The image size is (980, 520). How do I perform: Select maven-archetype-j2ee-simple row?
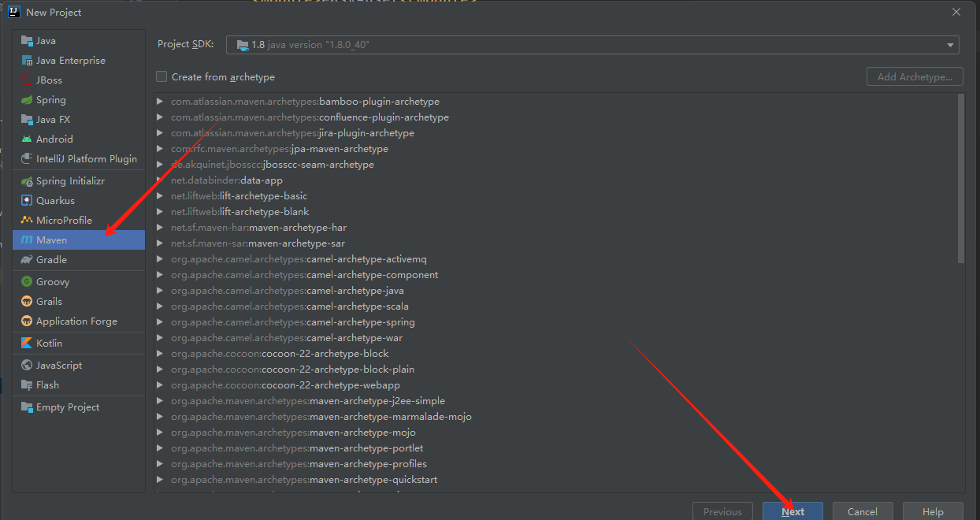(555, 401)
